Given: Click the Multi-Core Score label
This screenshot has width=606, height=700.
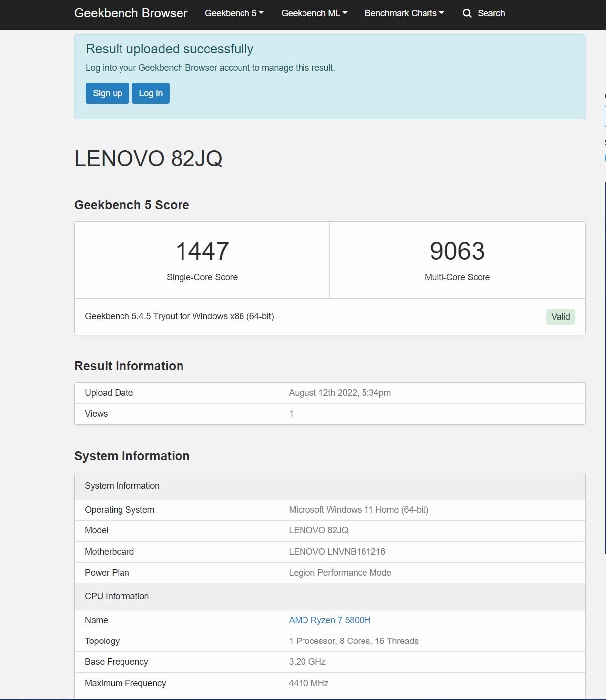Looking at the screenshot, I should [457, 277].
